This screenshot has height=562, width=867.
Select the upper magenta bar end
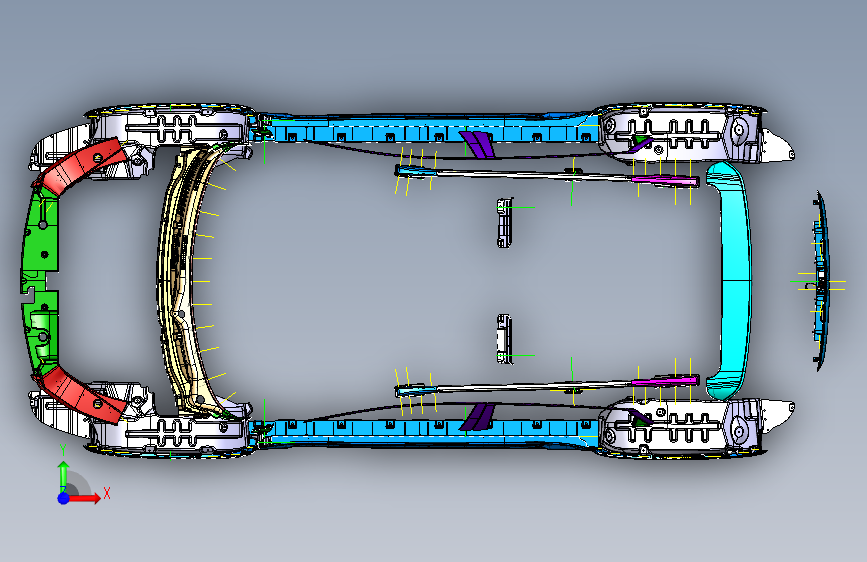665,180
